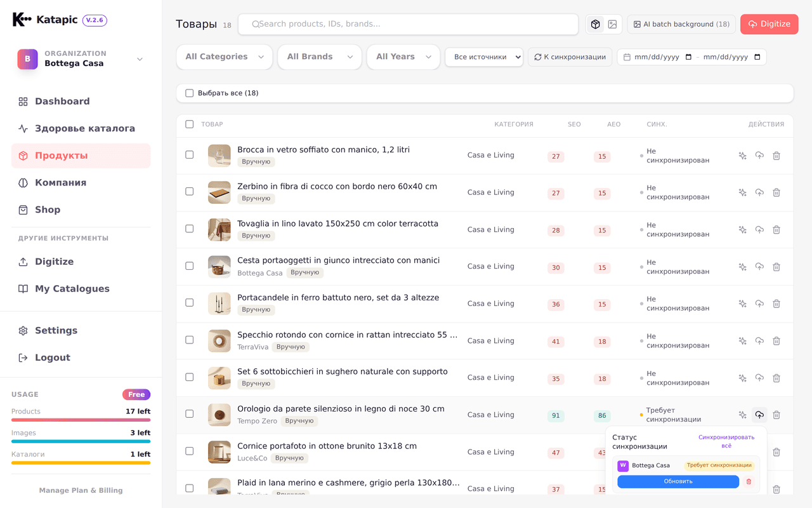Click red trash icon in sync status popup
Viewport: 812px width, 508px height.
pos(749,481)
